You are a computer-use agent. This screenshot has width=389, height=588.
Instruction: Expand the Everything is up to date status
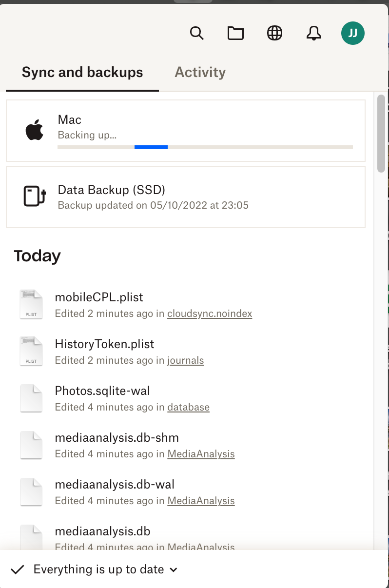[x=173, y=569]
